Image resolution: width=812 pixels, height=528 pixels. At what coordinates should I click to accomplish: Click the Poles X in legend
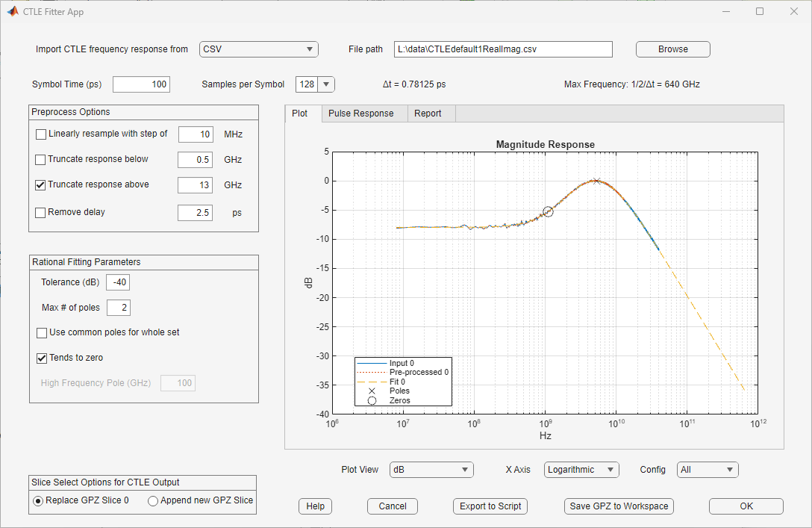point(372,391)
